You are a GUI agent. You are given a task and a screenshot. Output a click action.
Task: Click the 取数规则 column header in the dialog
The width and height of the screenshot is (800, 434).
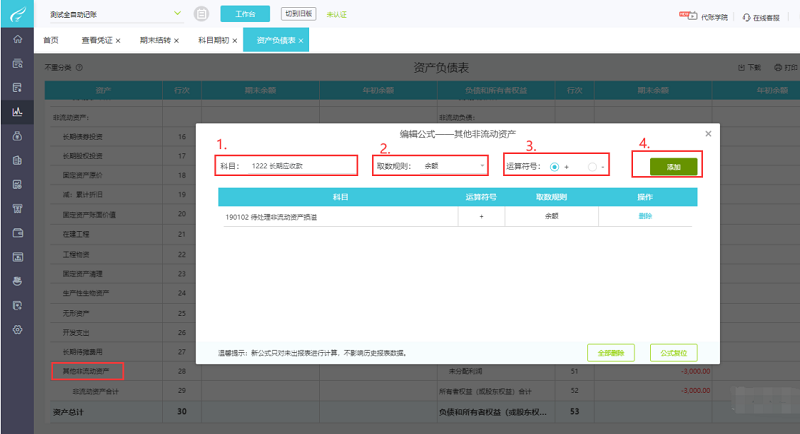pos(551,197)
